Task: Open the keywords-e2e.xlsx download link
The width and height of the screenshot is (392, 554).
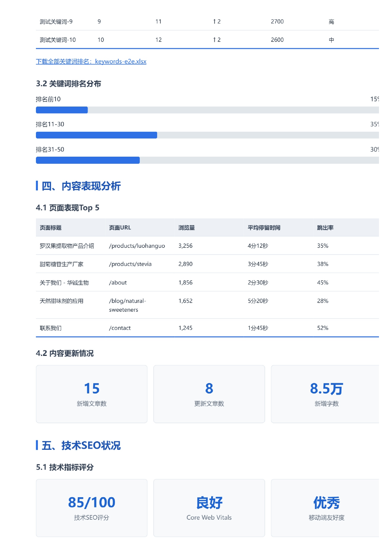Action: (x=91, y=62)
